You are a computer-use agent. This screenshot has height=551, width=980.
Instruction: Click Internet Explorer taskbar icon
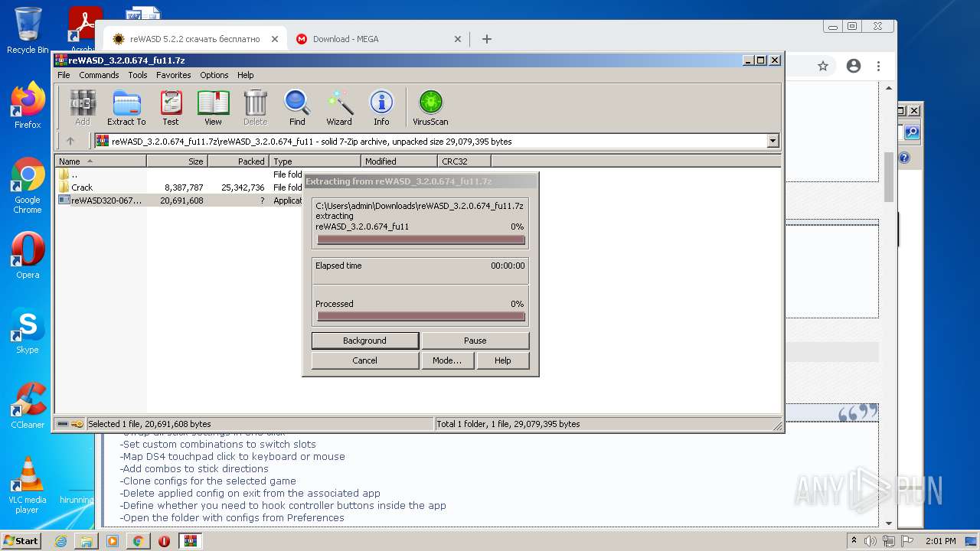click(x=60, y=541)
